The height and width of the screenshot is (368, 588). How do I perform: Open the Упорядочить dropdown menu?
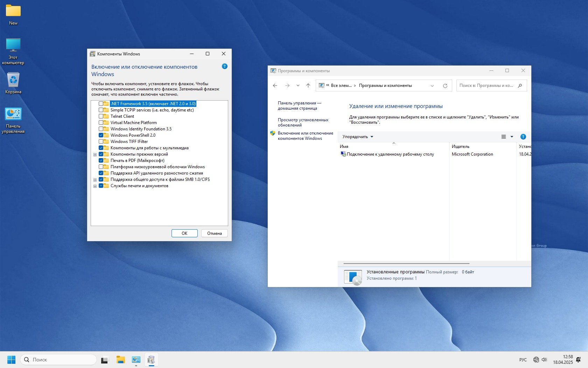coord(357,137)
